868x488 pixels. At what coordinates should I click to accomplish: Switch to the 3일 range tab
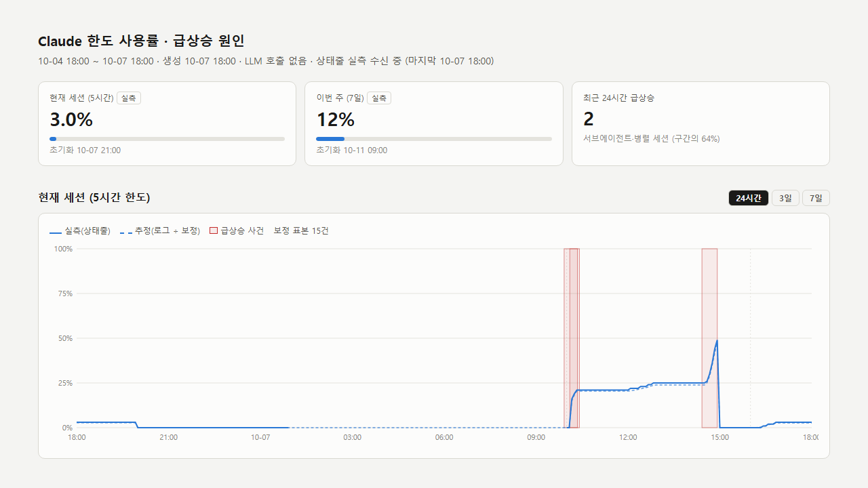[785, 198]
